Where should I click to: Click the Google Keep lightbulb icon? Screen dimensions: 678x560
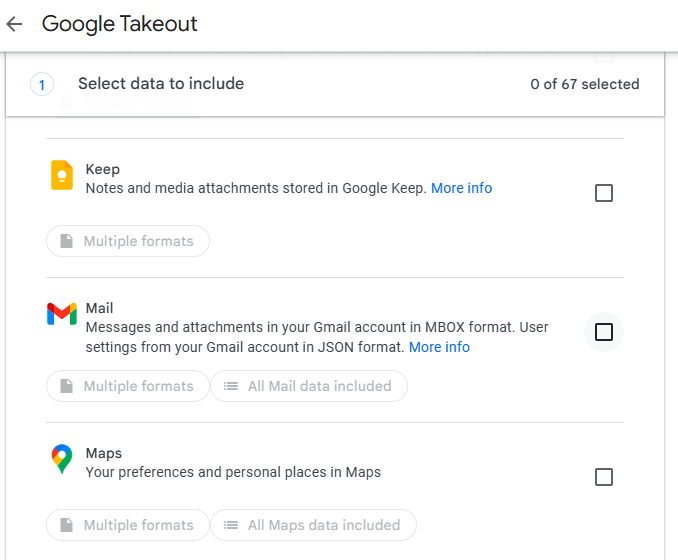tap(62, 175)
